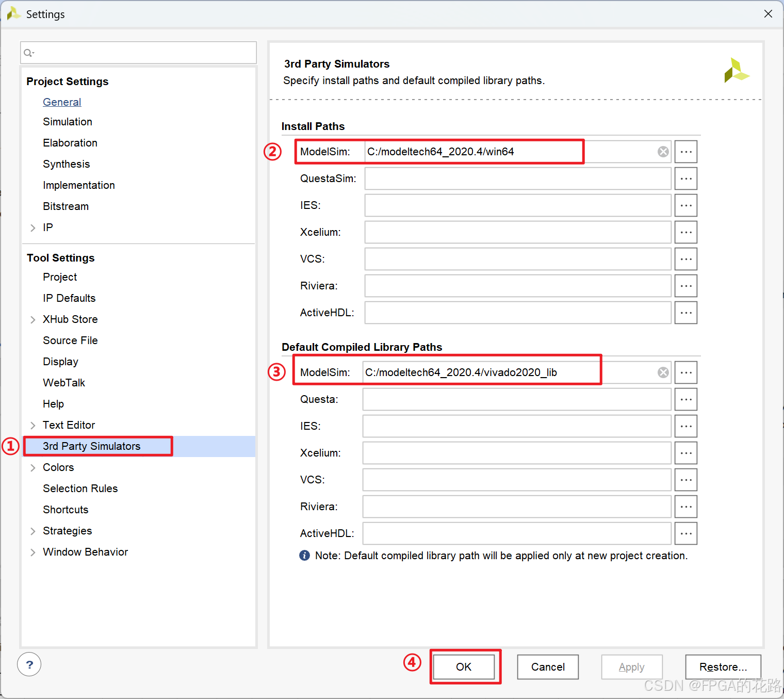
Task: Browse for IES compiled library path
Action: (x=686, y=426)
